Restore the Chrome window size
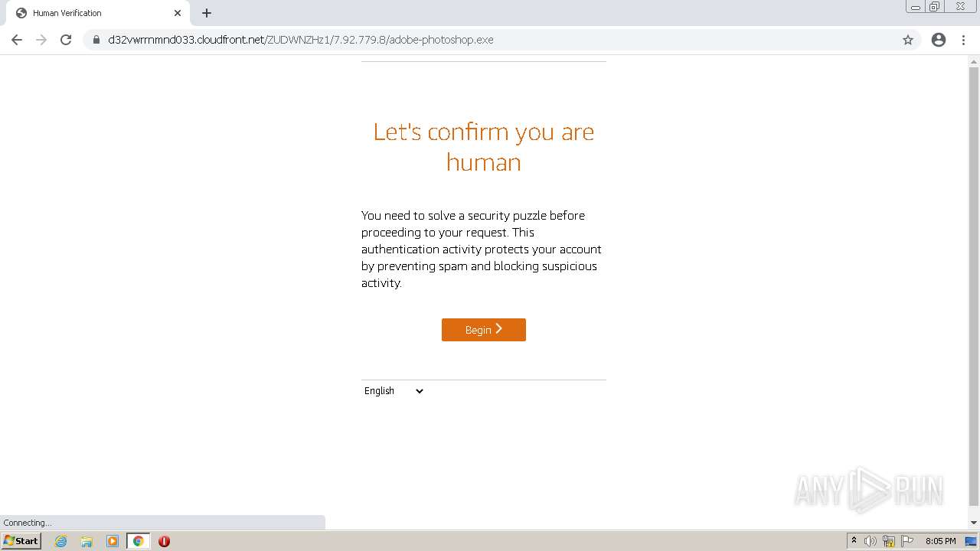 pos(935,7)
